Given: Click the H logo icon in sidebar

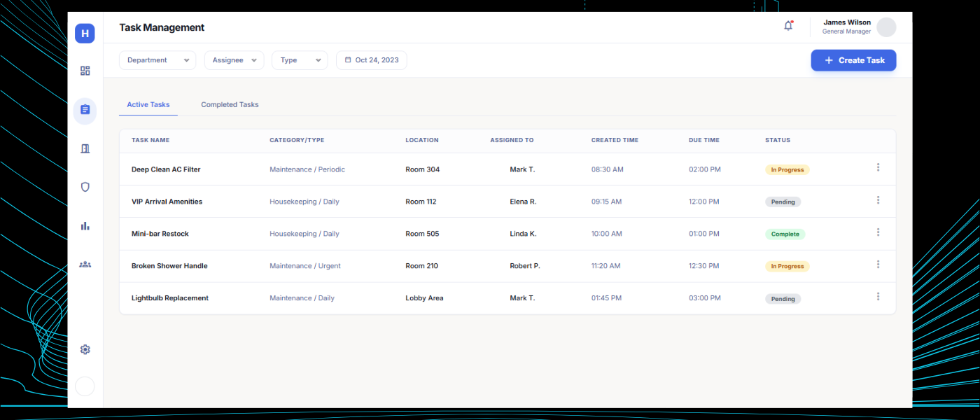Looking at the screenshot, I should point(85,33).
